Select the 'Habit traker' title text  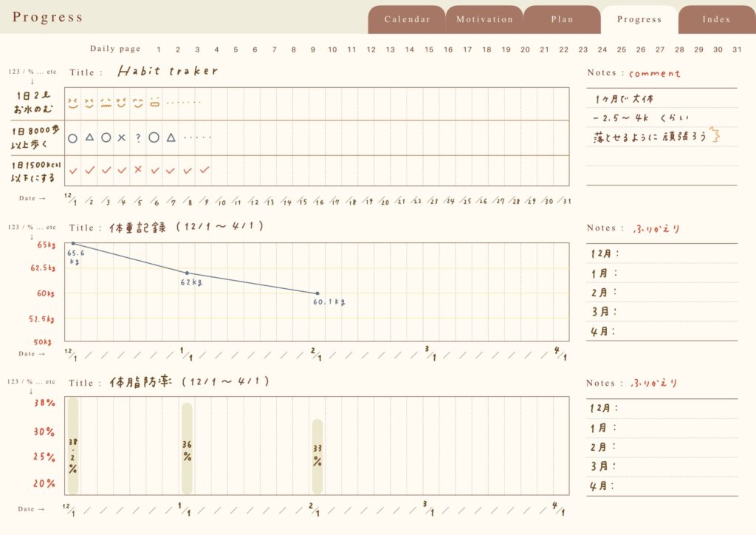[x=168, y=71]
